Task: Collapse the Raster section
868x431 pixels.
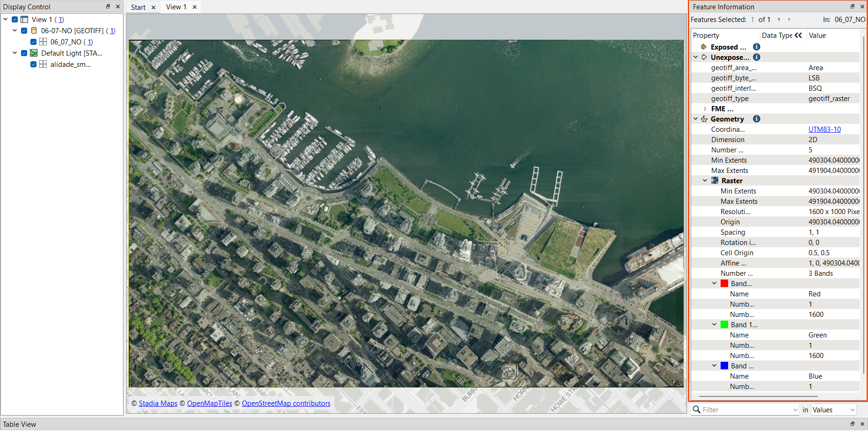Action: (x=705, y=180)
